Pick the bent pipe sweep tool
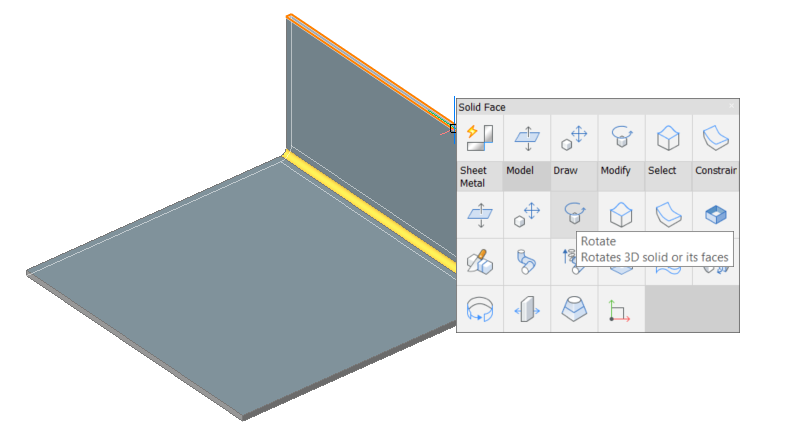The width and height of the screenshot is (803, 435). click(527, 262)
